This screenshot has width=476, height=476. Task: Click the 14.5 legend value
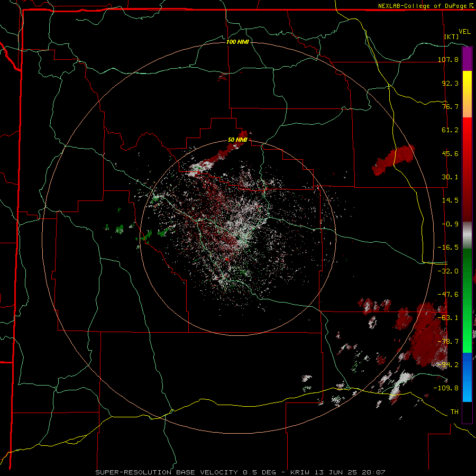450,200
